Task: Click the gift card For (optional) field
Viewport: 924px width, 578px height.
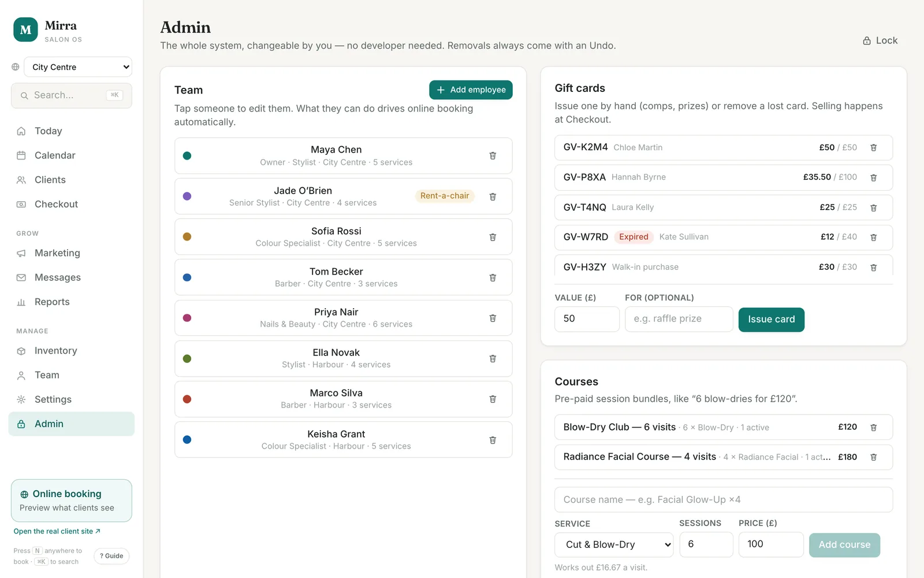Action: (679, 319)
